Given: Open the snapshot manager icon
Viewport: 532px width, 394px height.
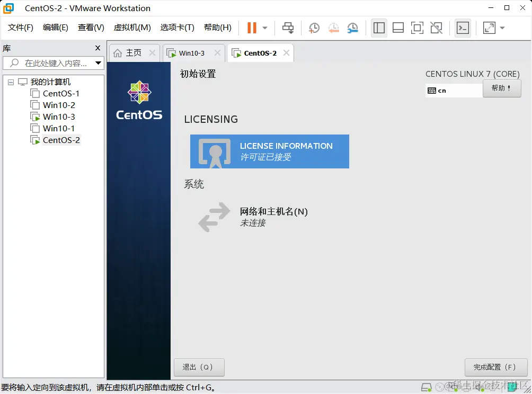Looking at the screenshot, I should click(353, 28).
